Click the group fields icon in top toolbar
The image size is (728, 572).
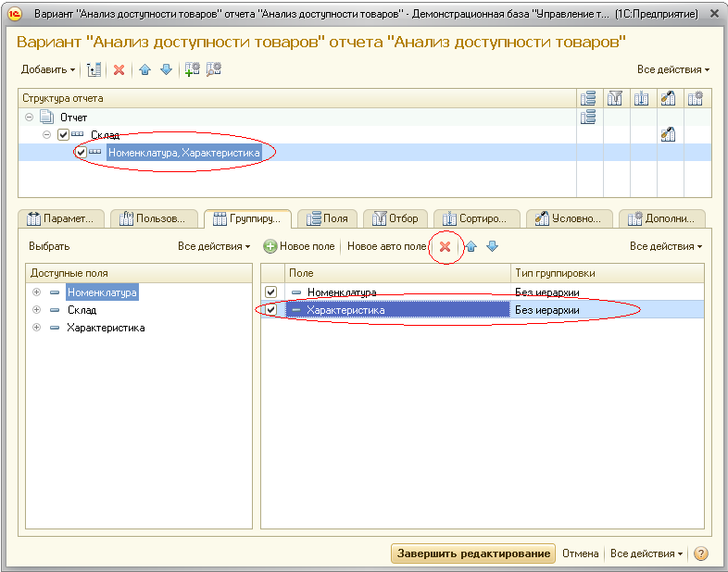(x=94, y=69)
